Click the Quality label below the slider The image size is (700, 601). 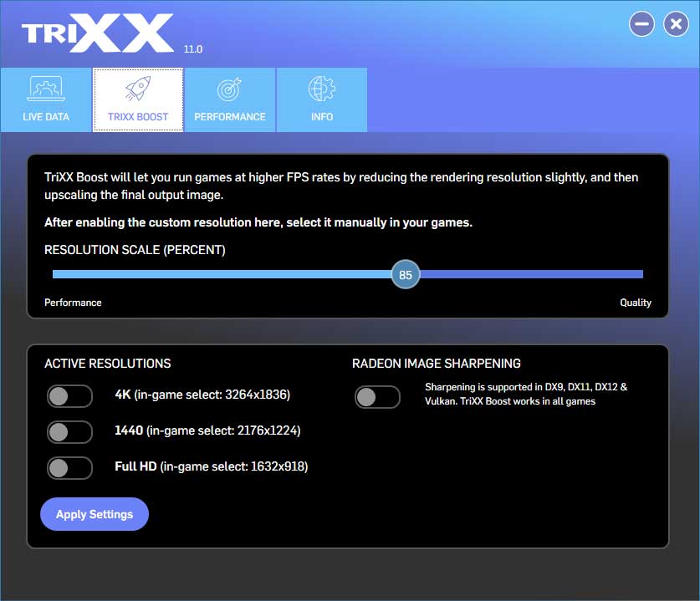pyautogui.click(x=636, y=303)
